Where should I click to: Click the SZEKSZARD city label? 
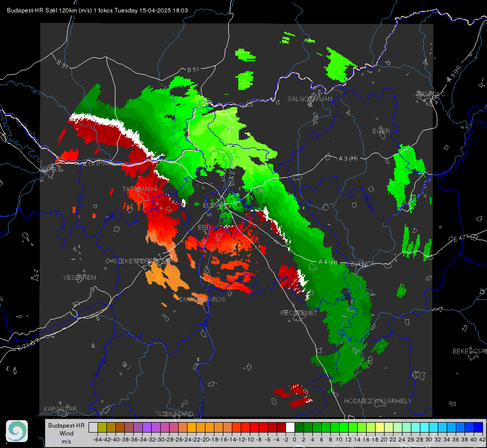point(176,414)
